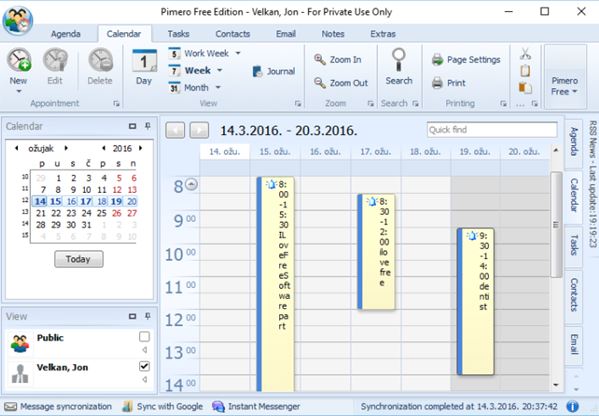Go to the next week
Image resolution: width=599 pixels, height=416 pixels.
coord(199,130)
